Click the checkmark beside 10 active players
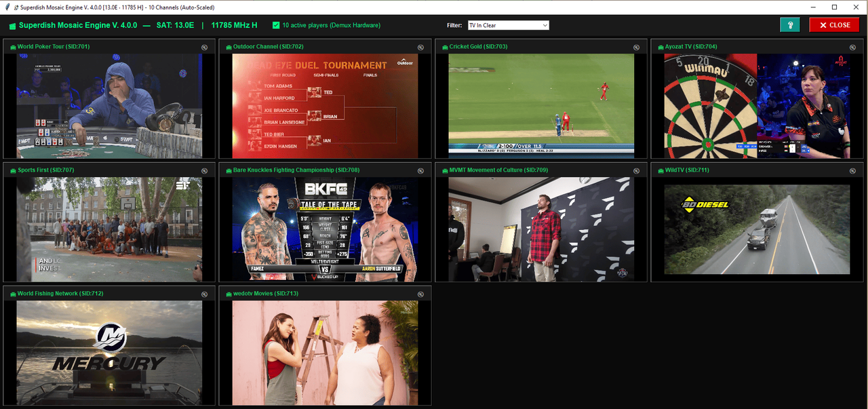868x409 pixels. tap(276, 25)
